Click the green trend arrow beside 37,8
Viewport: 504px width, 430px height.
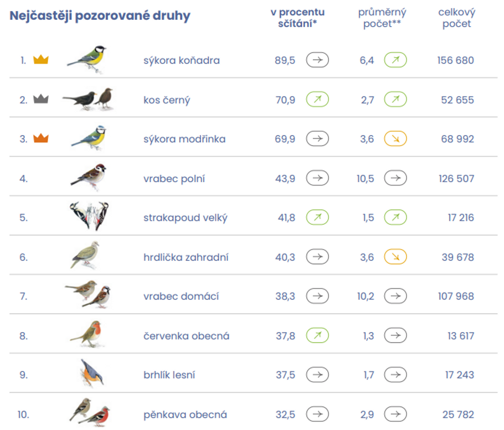[x=317, y=335]
